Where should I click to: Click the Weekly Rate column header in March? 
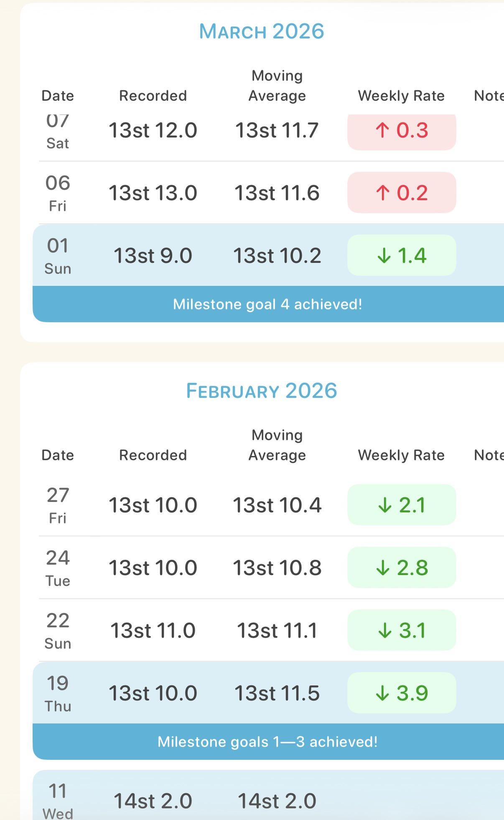coord(401,96)
